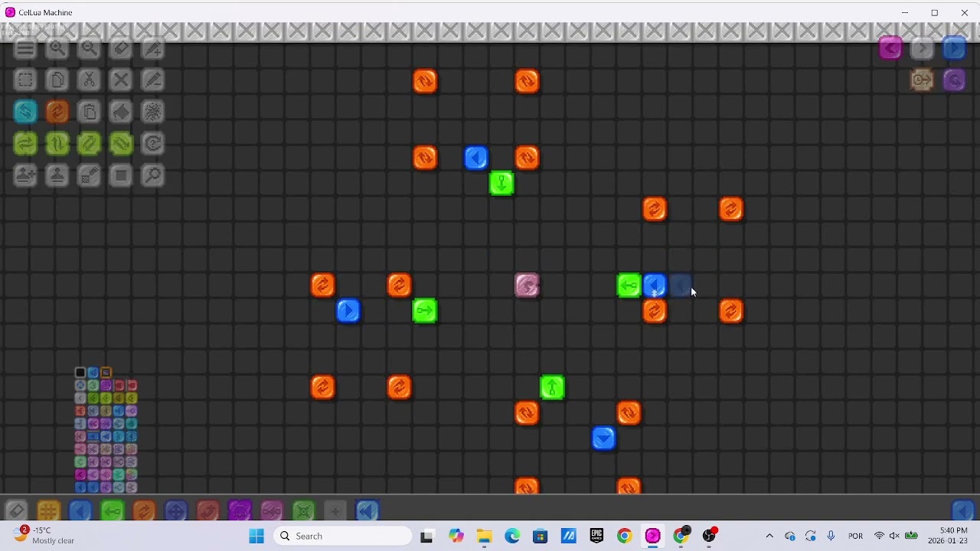Click the stamp with plus icon
The height and width of the screenshot is (551, 980).
coord(25,176)
